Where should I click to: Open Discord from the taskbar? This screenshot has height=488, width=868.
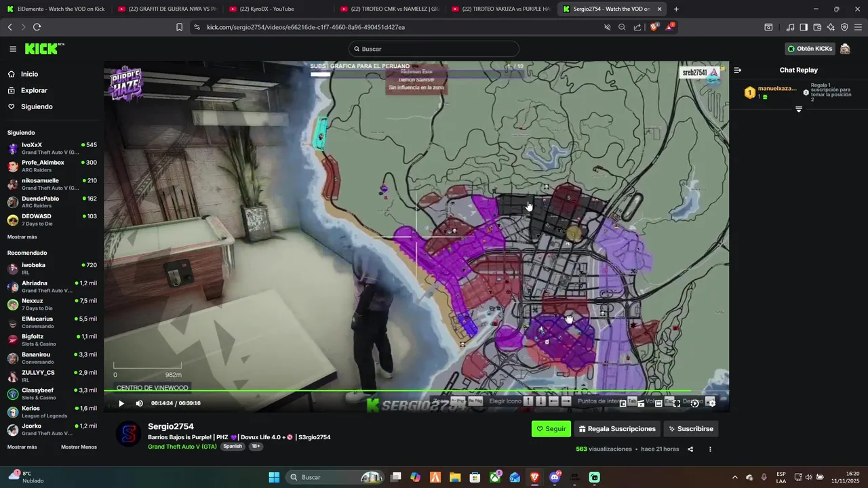point(555,477)
